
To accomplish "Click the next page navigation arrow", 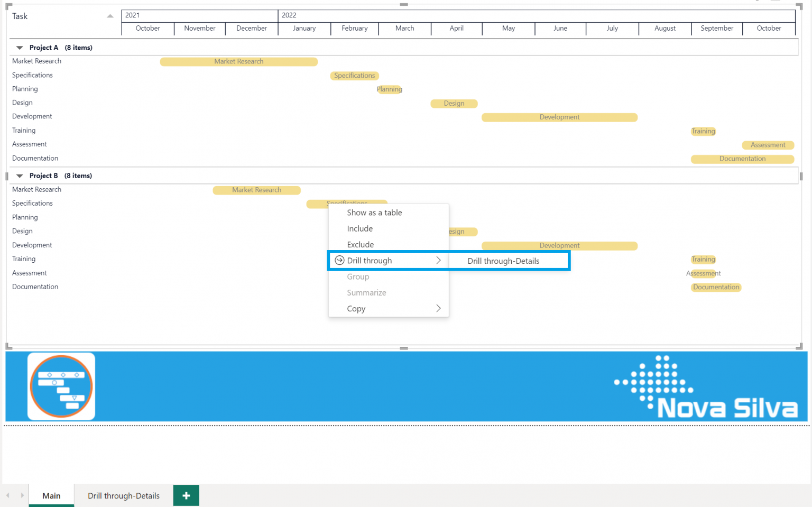I will tap(21, 495).
